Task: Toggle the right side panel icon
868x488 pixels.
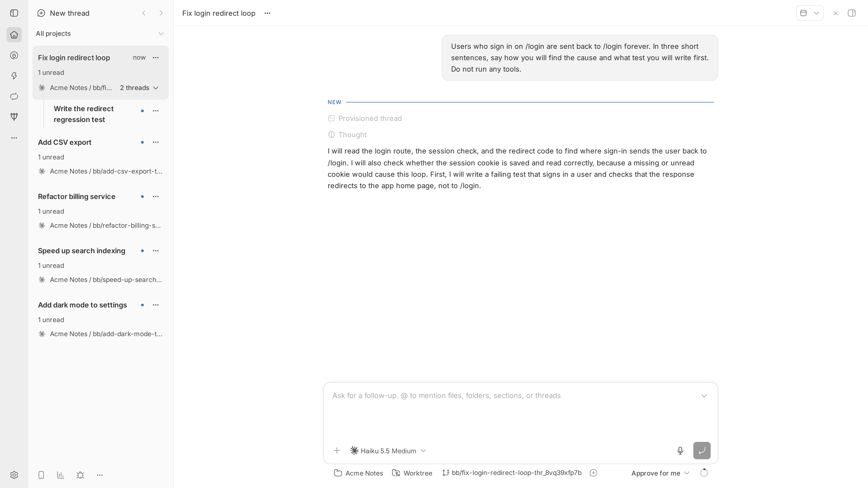Action: pyautogui.click(x=852, y=13)
